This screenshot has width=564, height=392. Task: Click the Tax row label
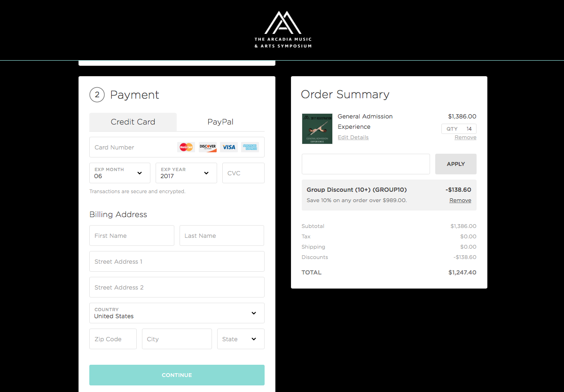(x=306, y=236)
